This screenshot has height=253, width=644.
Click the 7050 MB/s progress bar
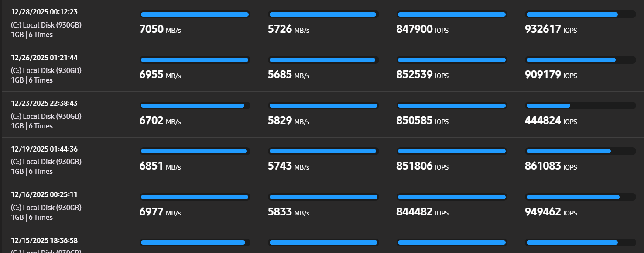(195, 14)
